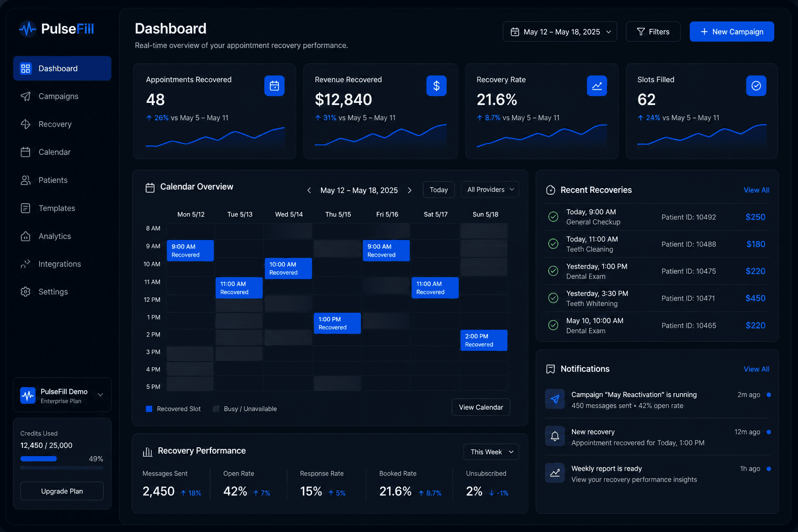Click the bookmark icon beside Notifications title
This screenshot has width=798, height=532.
click(x=551, y=369)
